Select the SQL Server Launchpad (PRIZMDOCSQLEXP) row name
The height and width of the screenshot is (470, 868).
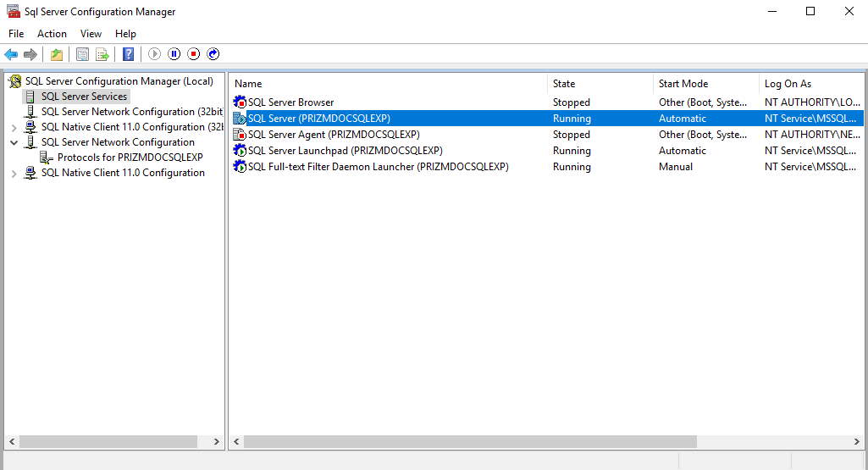pyautogui.click(x=346, y=151)
